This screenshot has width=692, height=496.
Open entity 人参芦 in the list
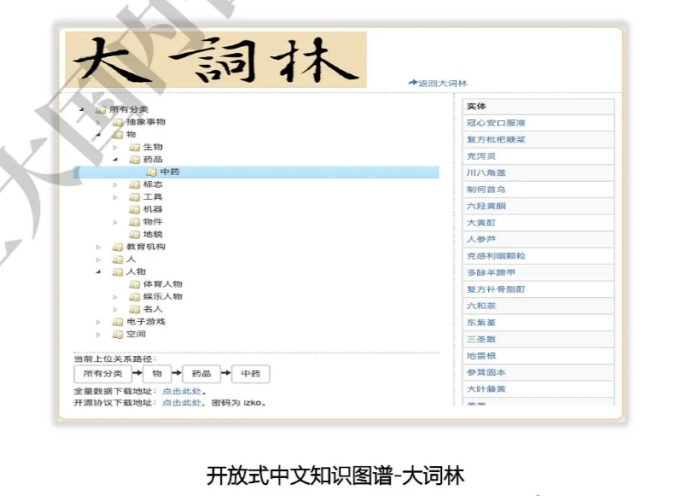(482, 239)
